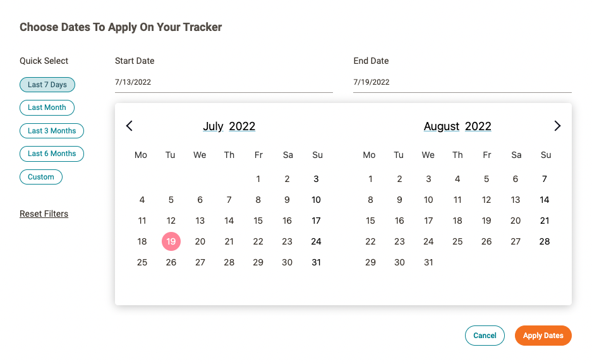Pick the Last 3 Months option

coord(52,131)
